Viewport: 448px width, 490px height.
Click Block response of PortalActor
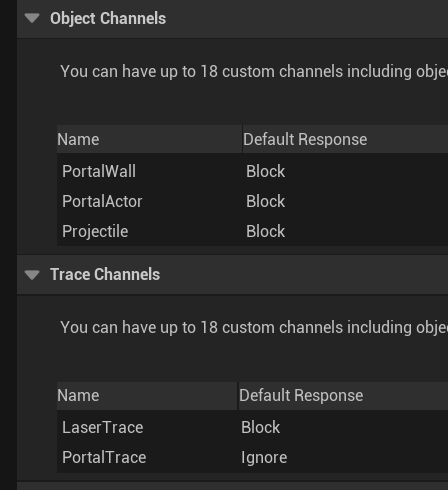click(266, 201)
